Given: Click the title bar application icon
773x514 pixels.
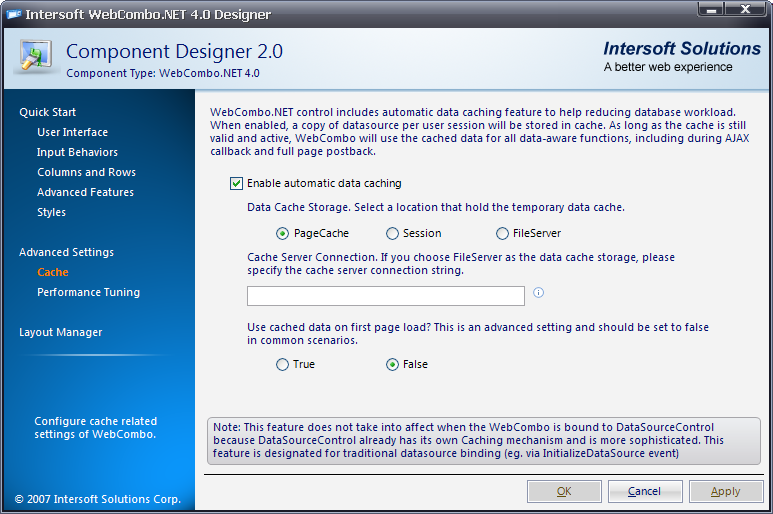Looking at the screenshot, I should [x=14, y=15].
